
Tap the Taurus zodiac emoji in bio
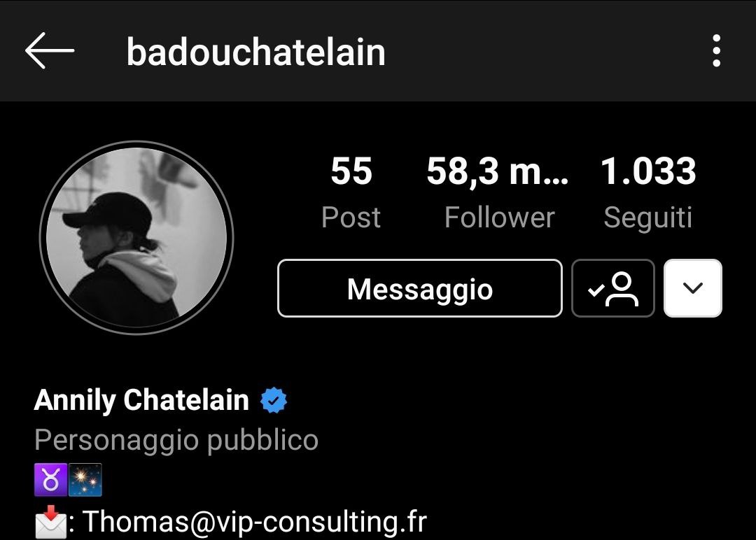tap(50, 480)
